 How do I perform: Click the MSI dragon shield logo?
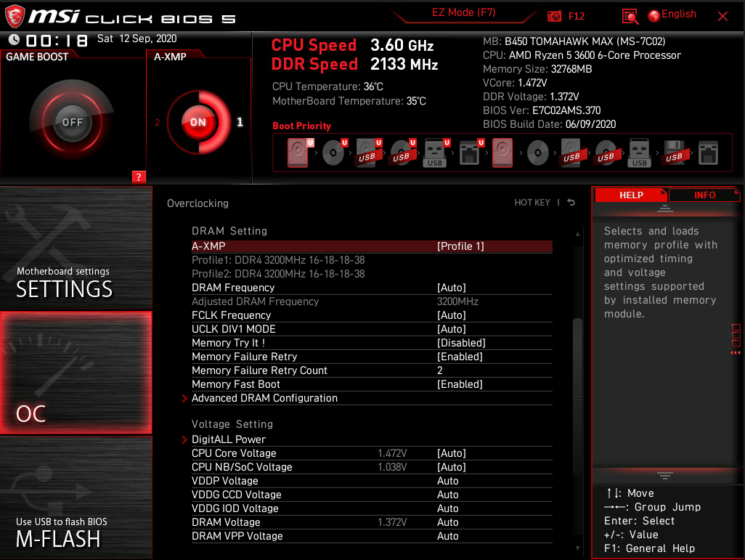[15, 16]
